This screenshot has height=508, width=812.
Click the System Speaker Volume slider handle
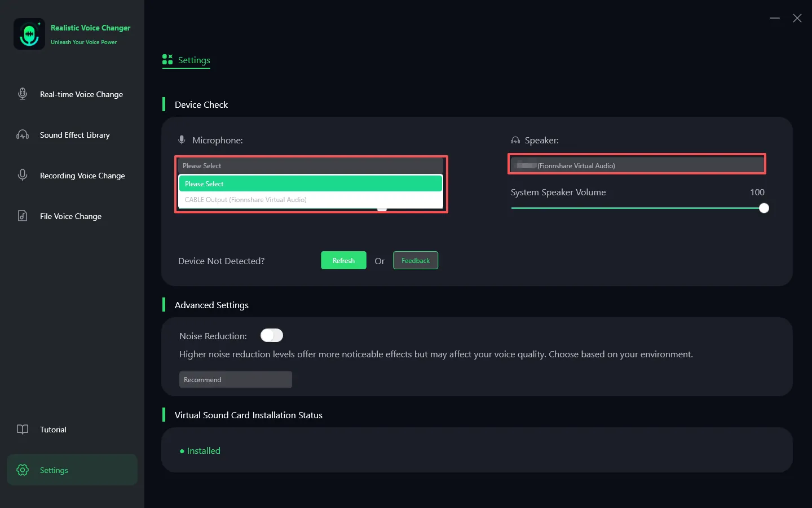[x=764, y=208]
